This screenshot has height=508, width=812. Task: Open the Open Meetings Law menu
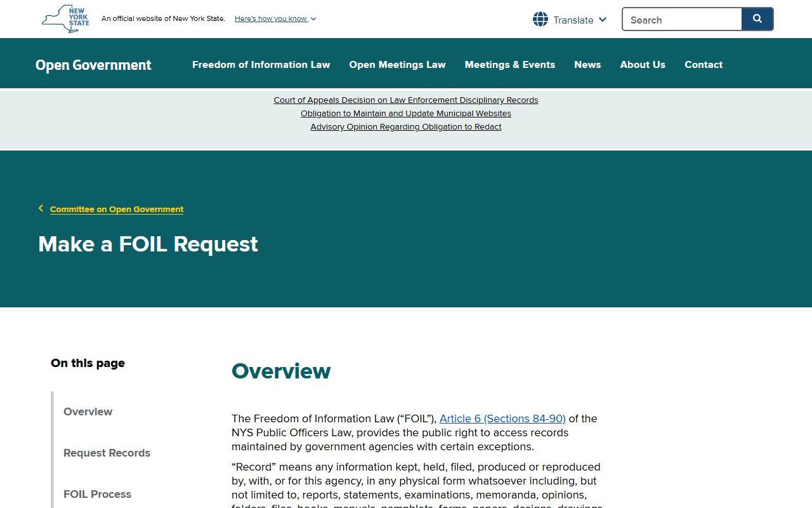click(397, 64)
